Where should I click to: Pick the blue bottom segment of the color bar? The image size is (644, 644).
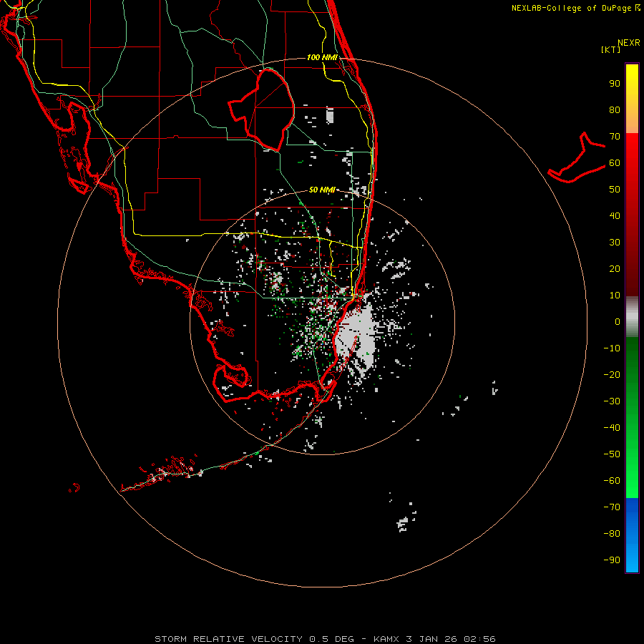coord(632,535)
